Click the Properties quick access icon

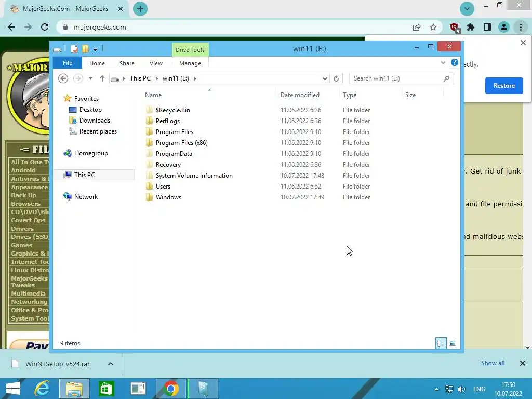(x=74, y=49)
